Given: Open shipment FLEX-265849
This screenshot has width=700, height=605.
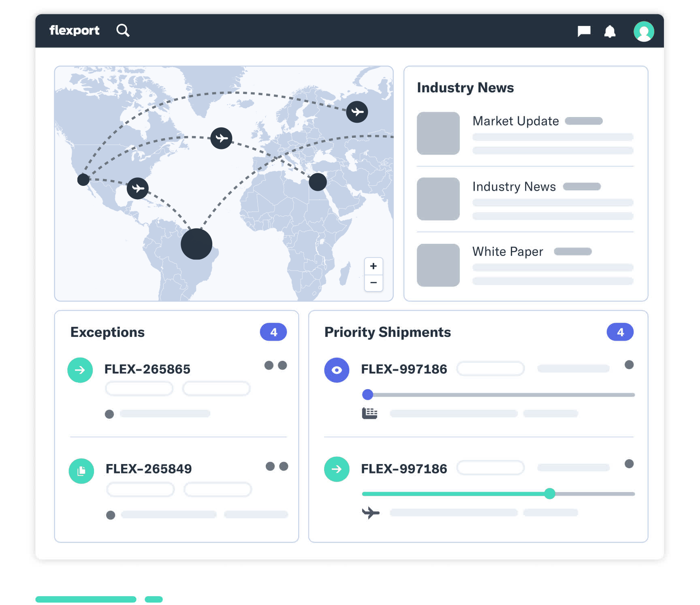Looking at the screenshot, I should [x=149, y=469].
